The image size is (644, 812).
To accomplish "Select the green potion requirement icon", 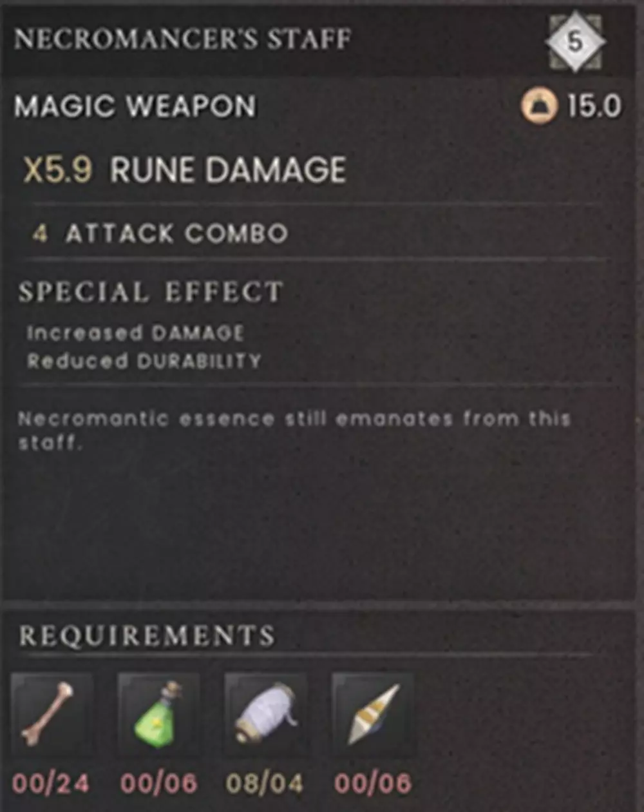I will pyautogui.click(x=158, y=715).
